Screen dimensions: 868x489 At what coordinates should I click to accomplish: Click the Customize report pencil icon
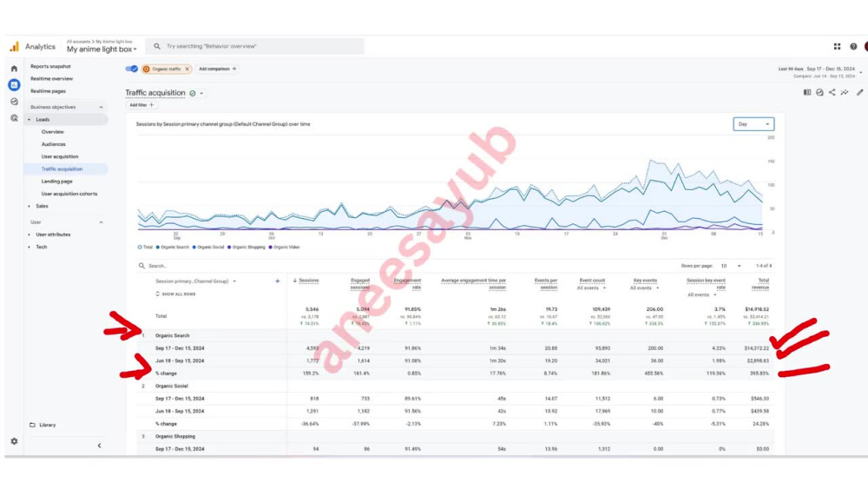(x=859, y=92)
